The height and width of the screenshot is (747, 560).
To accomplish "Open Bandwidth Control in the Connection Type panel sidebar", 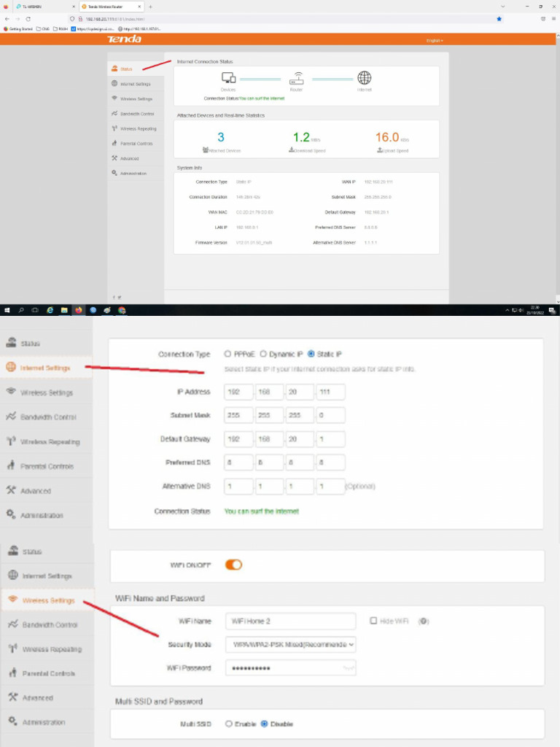I will pos(46,417).
